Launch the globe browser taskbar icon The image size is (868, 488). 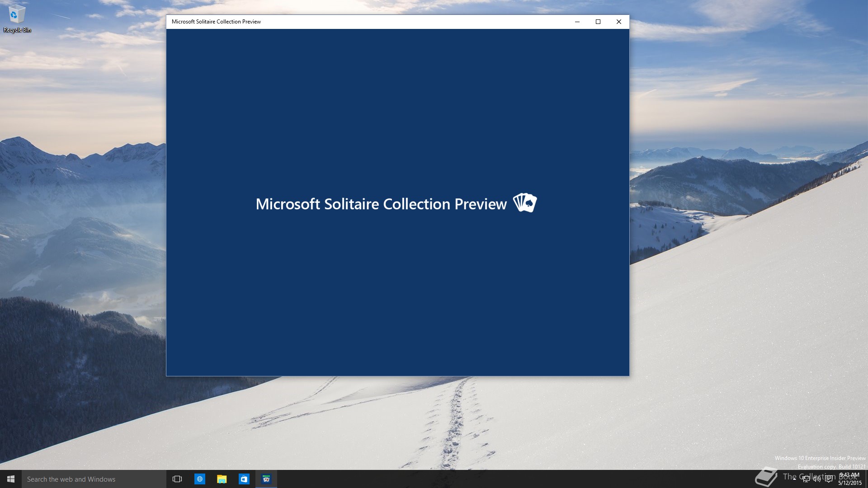tap(199, 479)
